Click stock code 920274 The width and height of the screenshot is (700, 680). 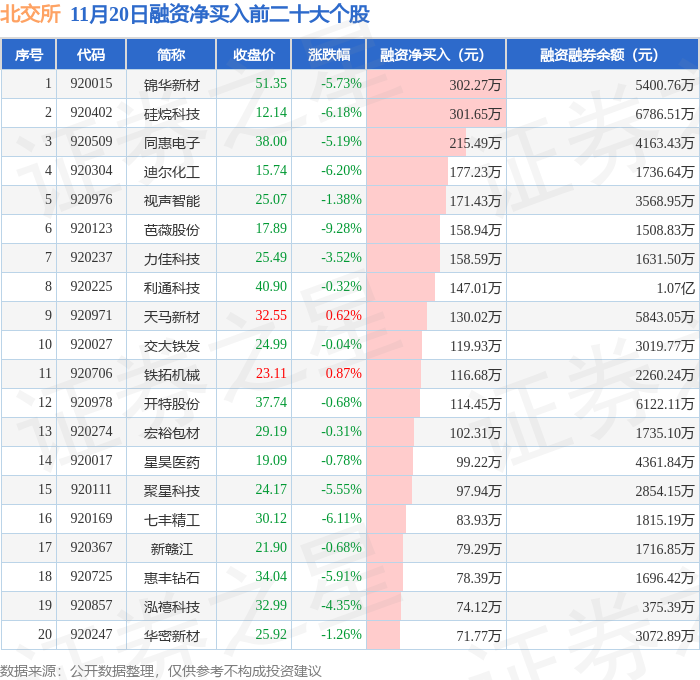pos(91,432)
